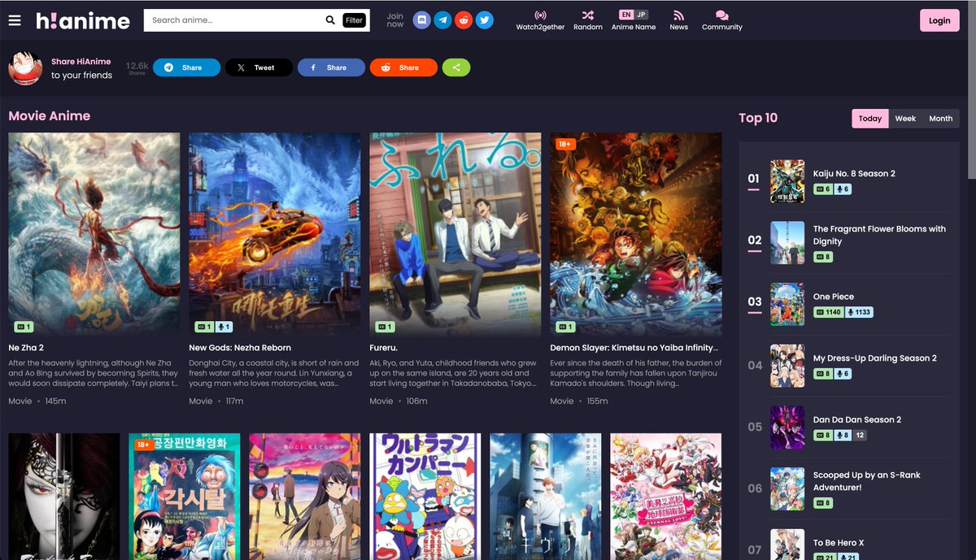976x560 pixels.
Task: Pick a Random anime
Action: pyautogui.click(x=588, y=20)
